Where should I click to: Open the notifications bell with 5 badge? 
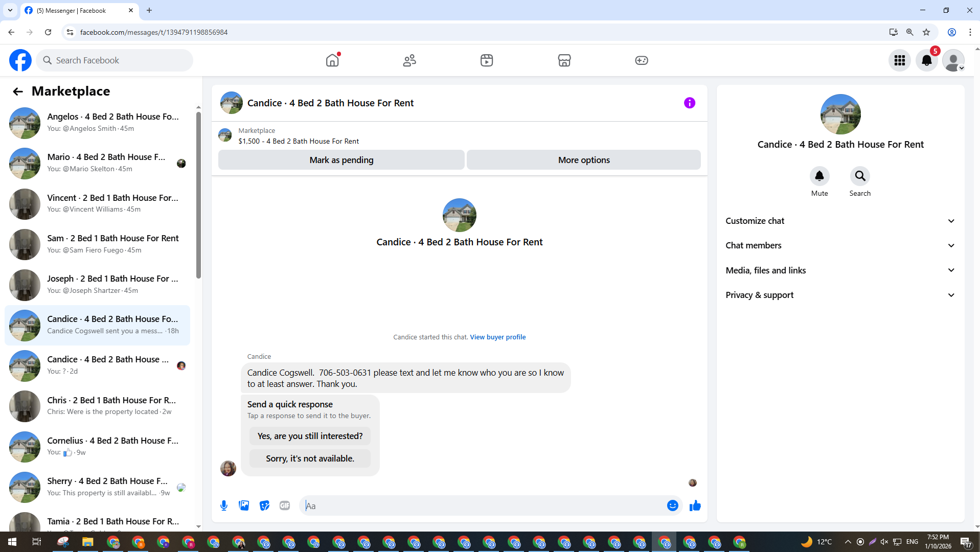[x=927, y=60]
